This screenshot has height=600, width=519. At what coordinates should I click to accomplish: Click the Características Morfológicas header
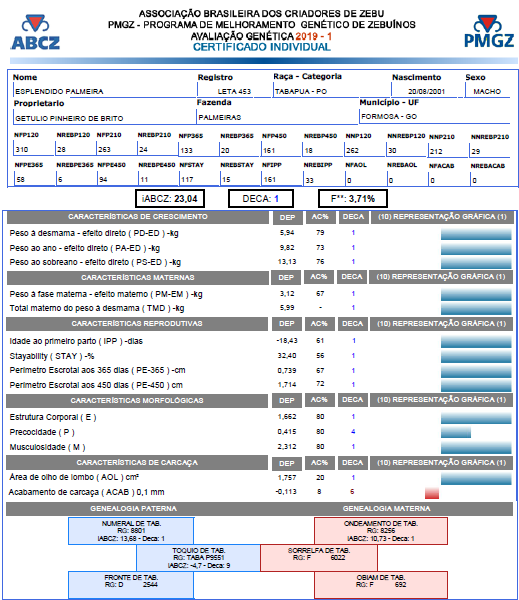point(137,401)
